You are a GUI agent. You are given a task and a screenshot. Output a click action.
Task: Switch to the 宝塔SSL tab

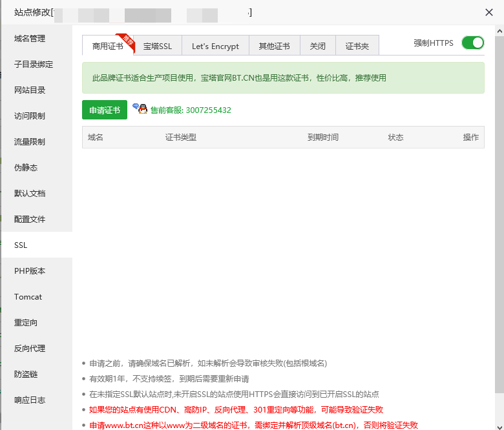click(x=158, y=46)
